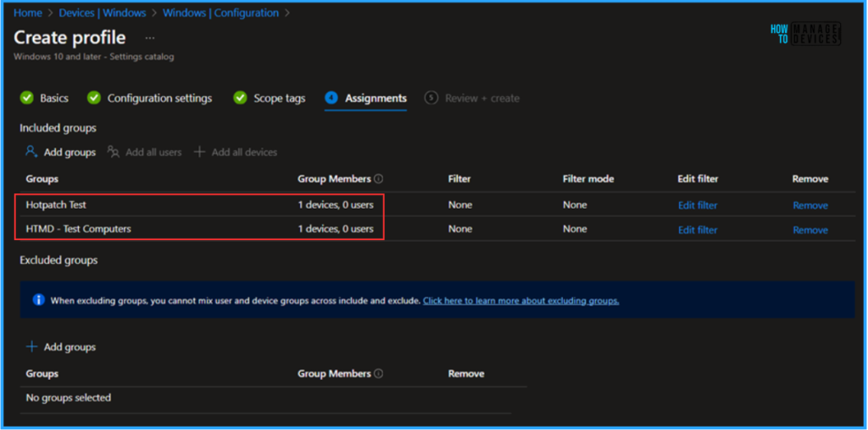This screenshot has height=430, width=868.
Task: Click step 5 circle icon for Review
Action: (x=431, y=98)
